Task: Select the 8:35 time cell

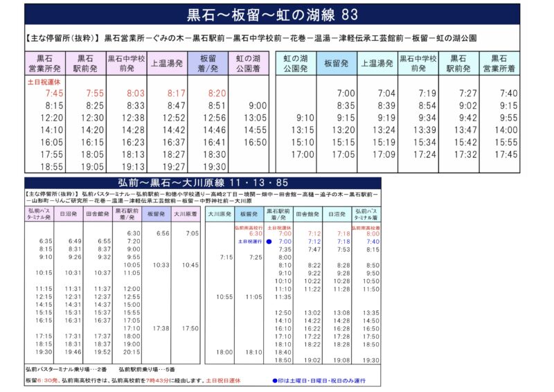Action: click(346, 106)
